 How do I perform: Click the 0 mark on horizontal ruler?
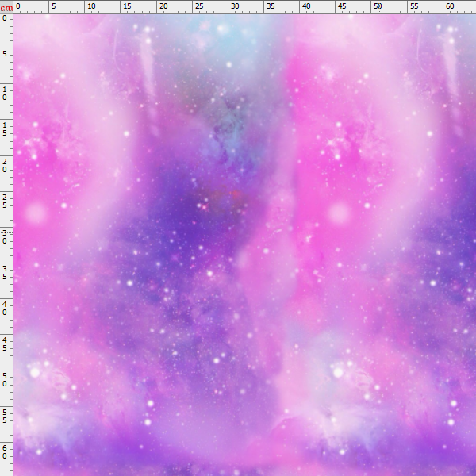[x=18, y=6]
